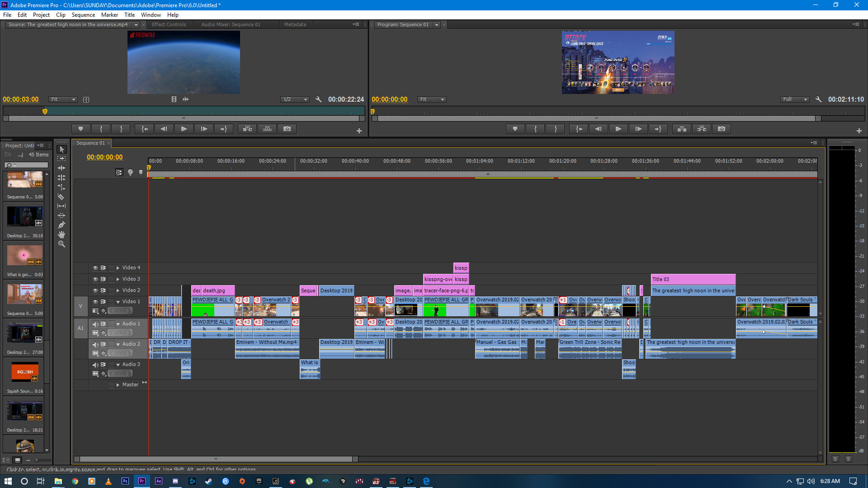Click the Project panel zoom slider
Viewport: 868px width, 488px height.
37,460
